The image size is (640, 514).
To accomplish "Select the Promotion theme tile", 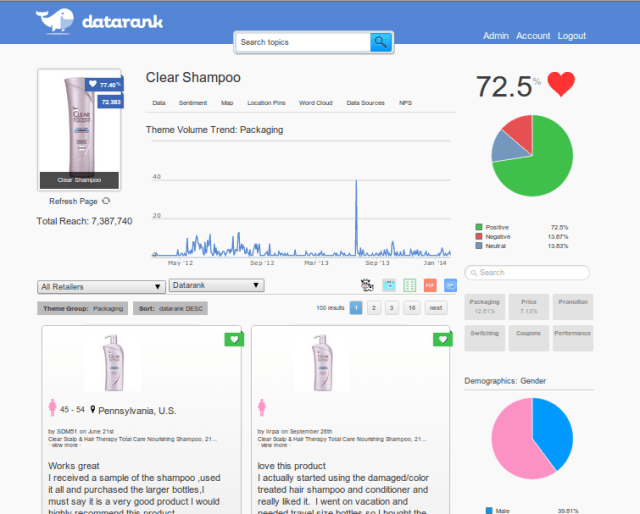I will tap(573, 307).
